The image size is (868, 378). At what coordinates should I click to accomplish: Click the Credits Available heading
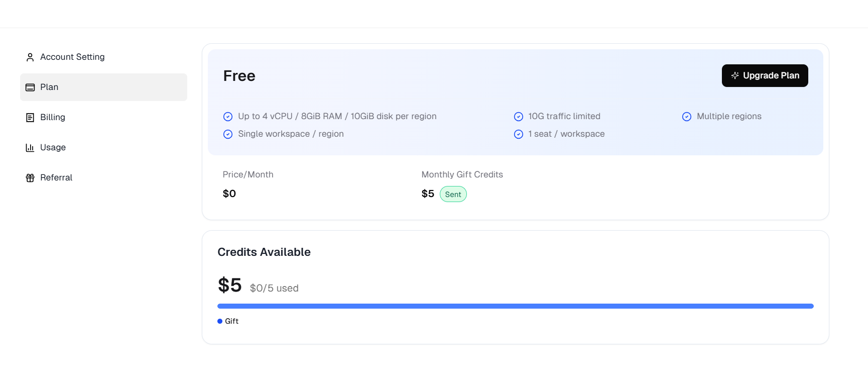click(x=264, y=252)
